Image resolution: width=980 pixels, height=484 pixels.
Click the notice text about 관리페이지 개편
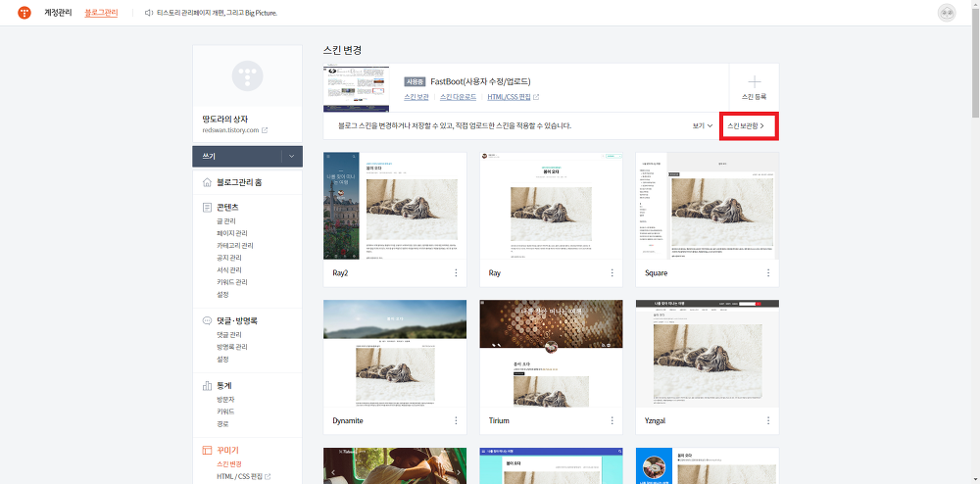[x=217, y=13]
